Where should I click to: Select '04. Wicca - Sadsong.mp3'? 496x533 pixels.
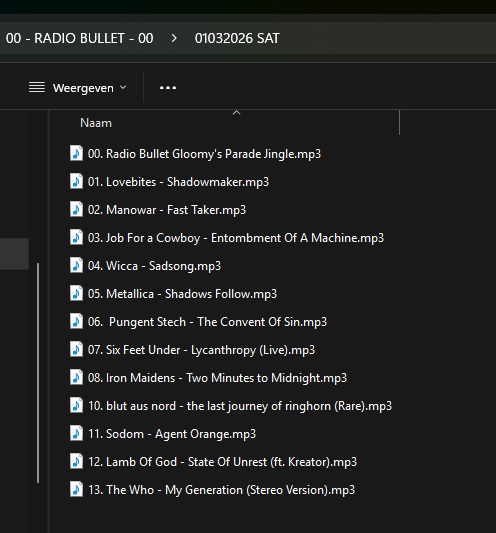pyautogui.click(x=154, y=266)
